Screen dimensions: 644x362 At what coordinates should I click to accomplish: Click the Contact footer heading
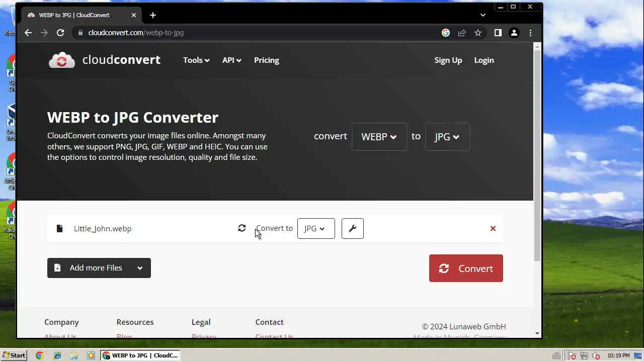click(269, 322)
